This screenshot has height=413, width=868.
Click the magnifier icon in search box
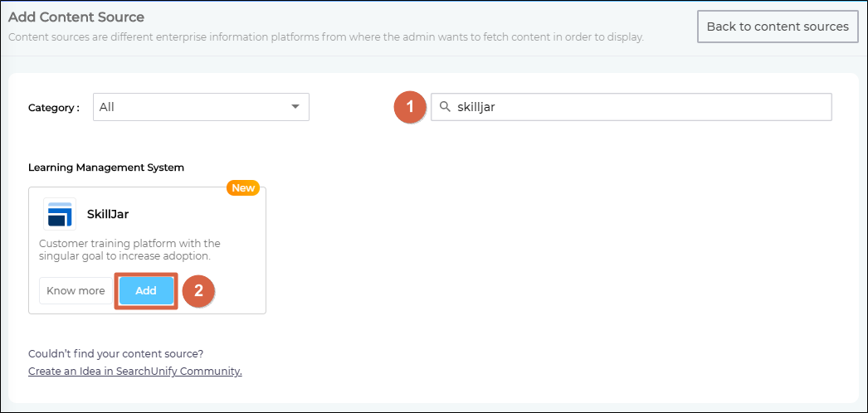point(445,107)
